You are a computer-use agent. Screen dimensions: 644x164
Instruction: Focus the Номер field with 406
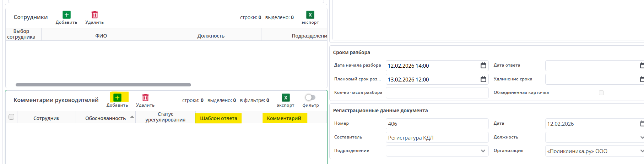(437, 124)
